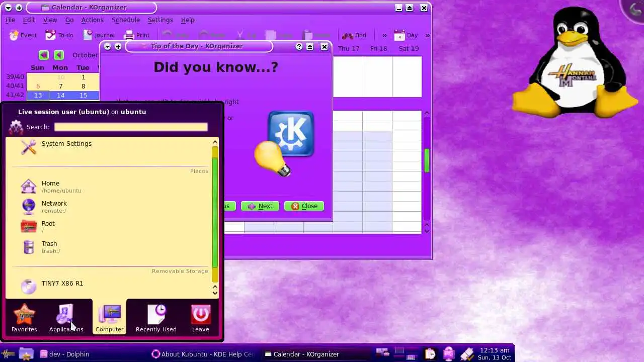Open the network tray icon left of the pager

click(382, 354)
